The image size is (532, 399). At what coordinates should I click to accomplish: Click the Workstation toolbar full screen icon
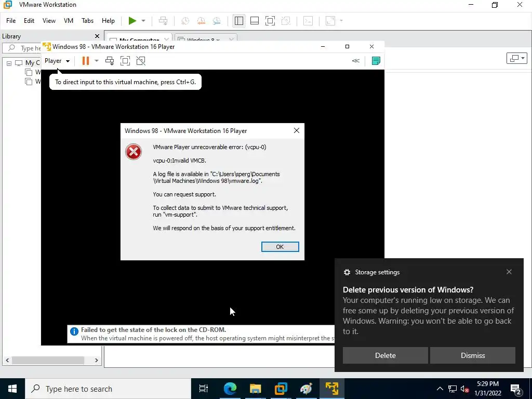pos(270,21)
